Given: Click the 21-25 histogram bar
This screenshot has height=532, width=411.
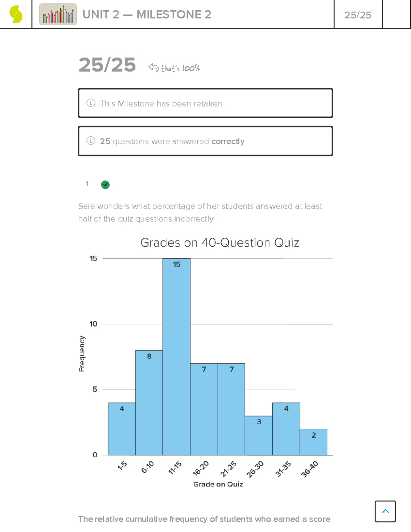Looking at the screenshot, I should coord(231,409).
